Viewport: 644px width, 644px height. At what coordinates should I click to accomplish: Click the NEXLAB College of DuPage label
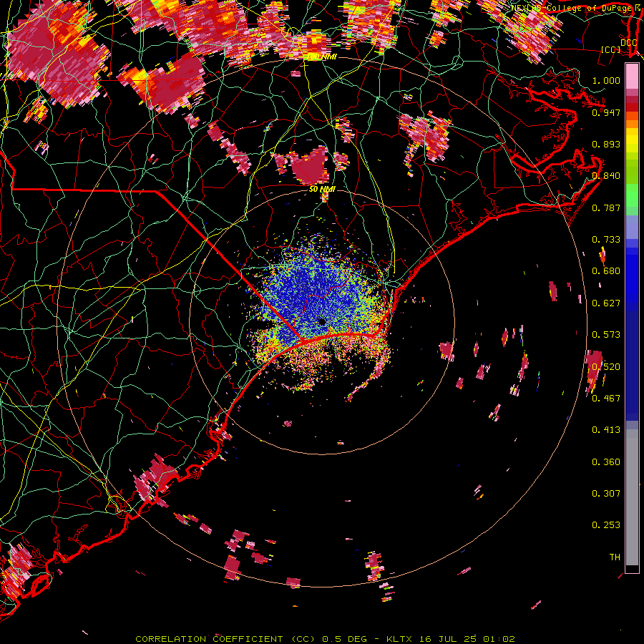pos(575,8)
